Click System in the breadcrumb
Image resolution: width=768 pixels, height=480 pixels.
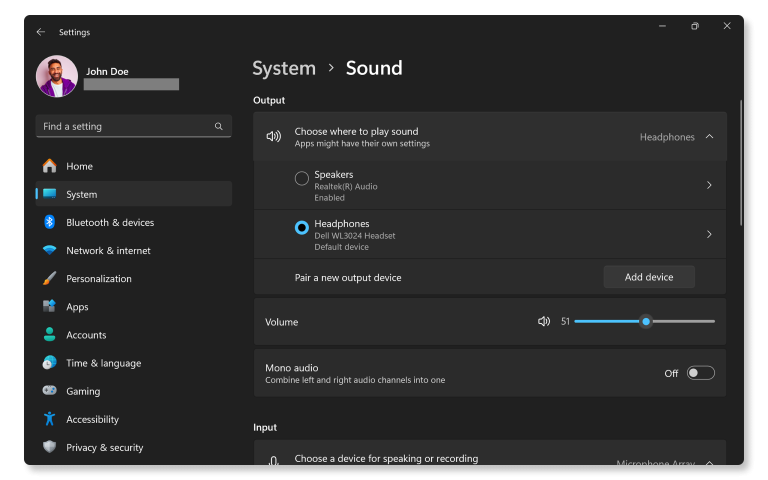[284, 68]
